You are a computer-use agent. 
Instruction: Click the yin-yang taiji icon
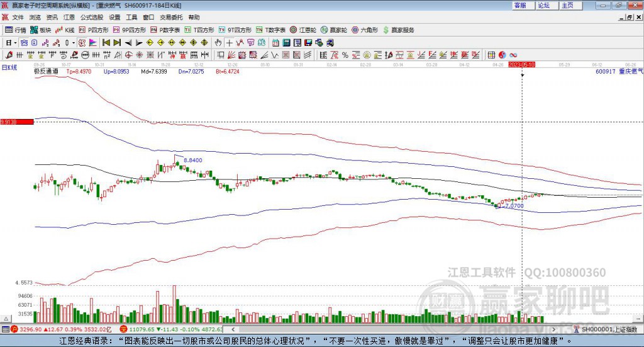click(502, 55)
